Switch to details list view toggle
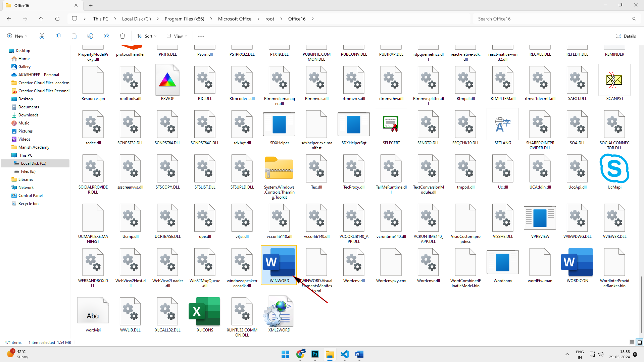The width and height of the screenshot is (644, 362). tap(632, 343)
